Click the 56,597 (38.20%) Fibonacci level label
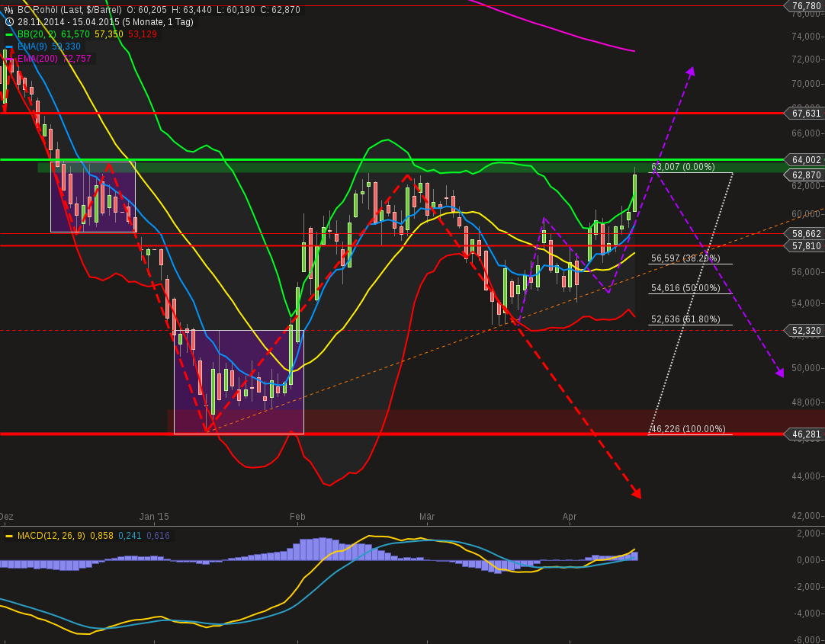825x644 pixels. (x=685, y=258)
